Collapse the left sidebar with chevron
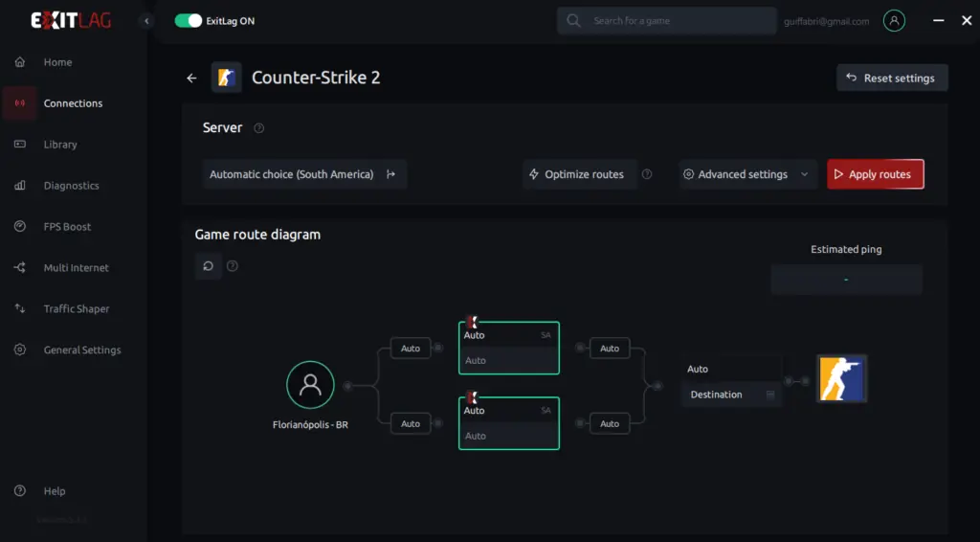 coord(146,21)
